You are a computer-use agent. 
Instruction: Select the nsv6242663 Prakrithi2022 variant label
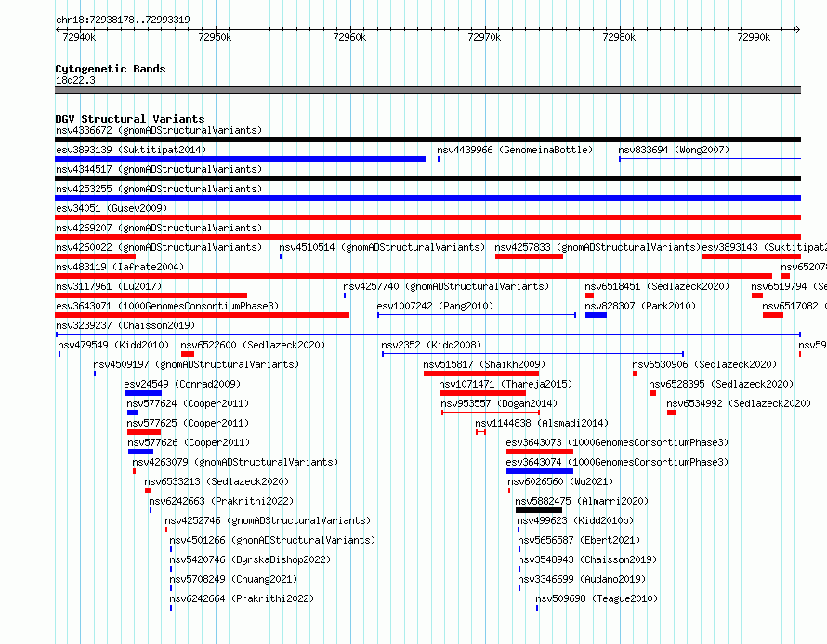click(x=221, y=501)
